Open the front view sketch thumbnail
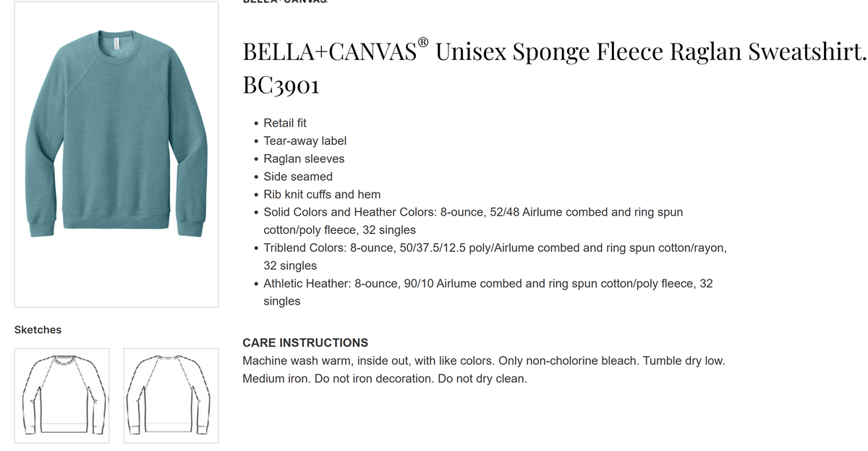 pyautogui.click(x=62, y=395)
